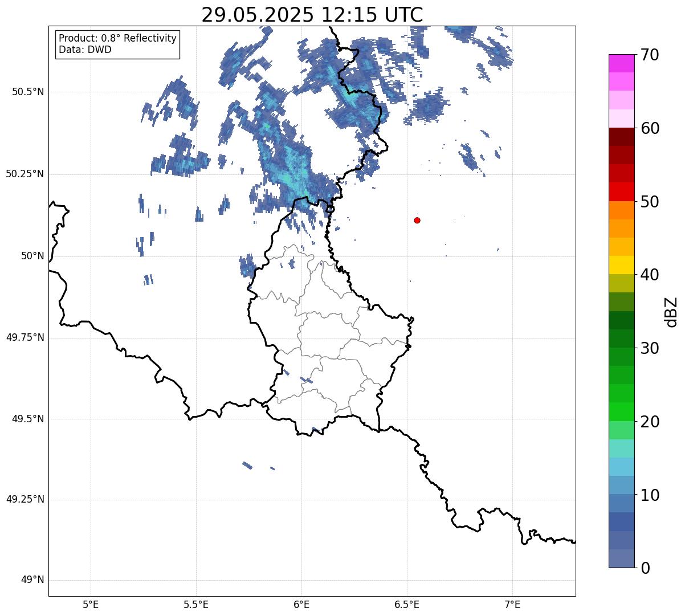Click the longitude label "5°E"

[91, 604]
